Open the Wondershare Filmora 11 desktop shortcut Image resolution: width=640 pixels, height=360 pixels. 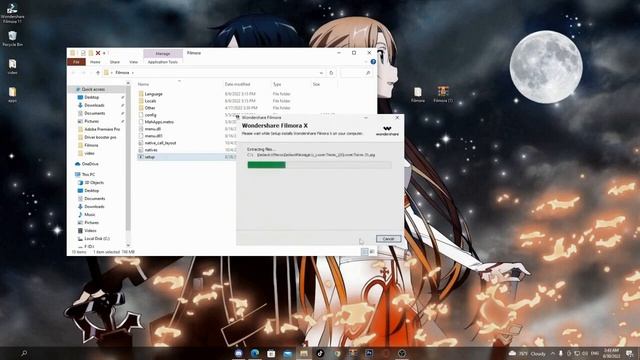[12, 13]
